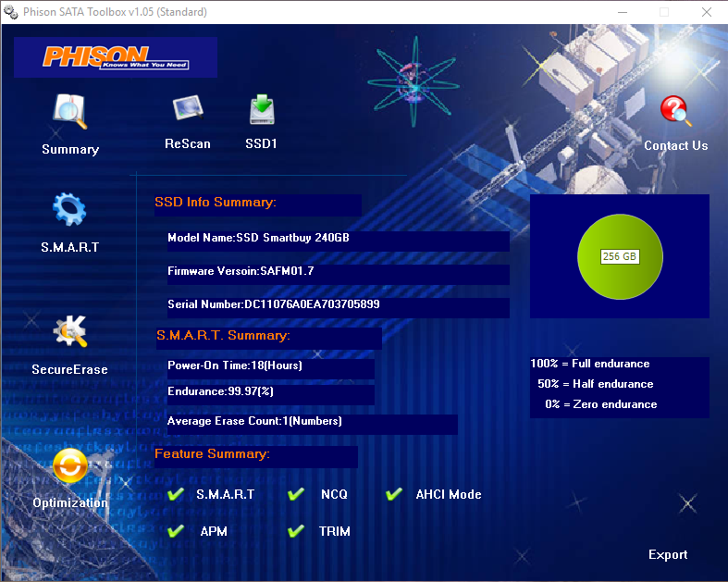Click the SecureErase label
Viewport: 728px width, 582px height.
(69, 370)
